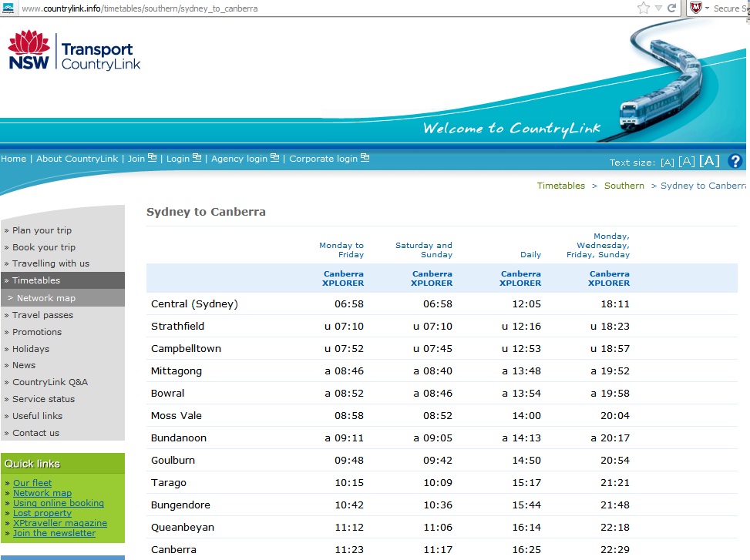Open News in sidebar
The image size is (750, 560).
pos(24,365)
